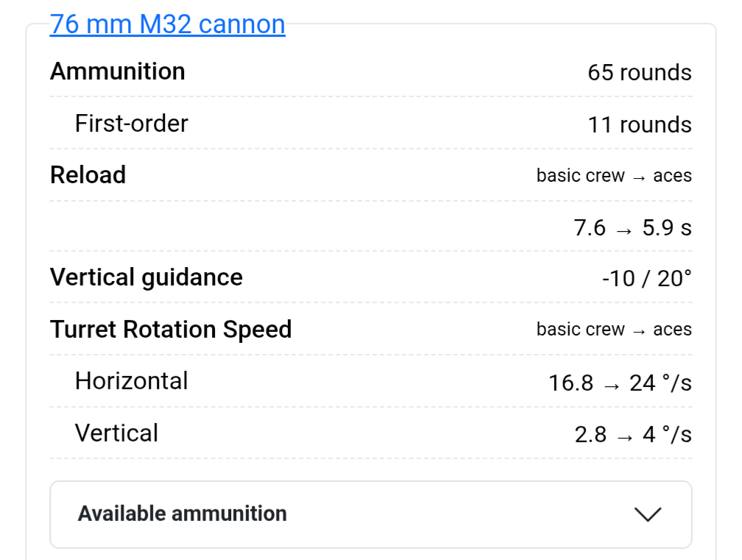Click the arrow in the reload time value
The width and height of the screenshot is (742, 560).
tap(624, 229)
